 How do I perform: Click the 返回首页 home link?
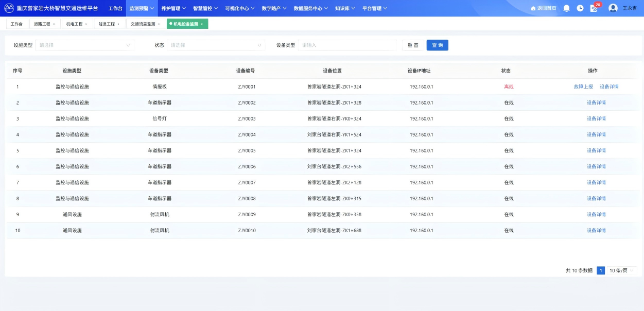(x=544, y=8)
